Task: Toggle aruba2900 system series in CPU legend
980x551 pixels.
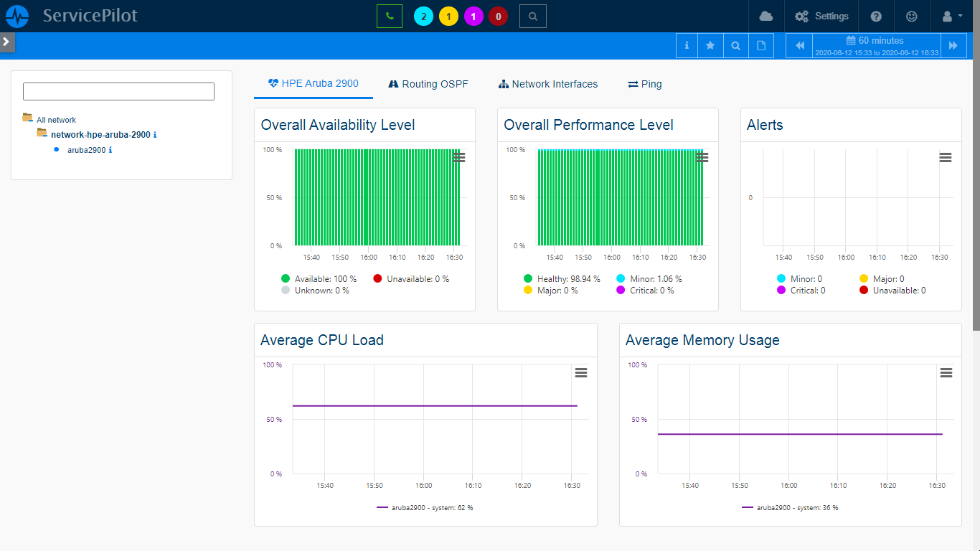Action: point(425,508)
